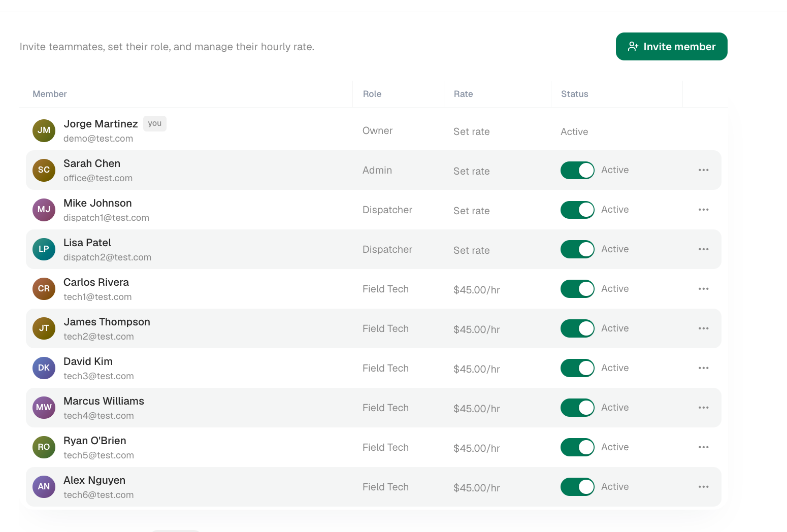Click Lisa Patel's Dispatcher role

pos(387,249)
